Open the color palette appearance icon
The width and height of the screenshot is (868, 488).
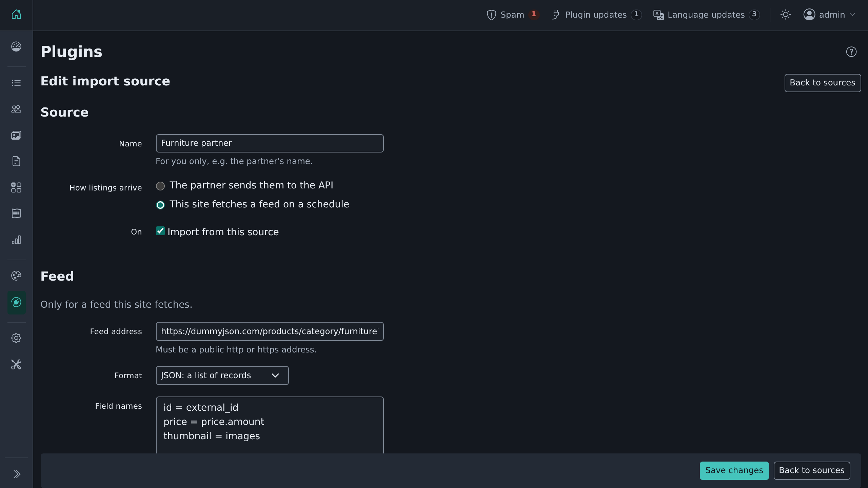tap(16, 276)
